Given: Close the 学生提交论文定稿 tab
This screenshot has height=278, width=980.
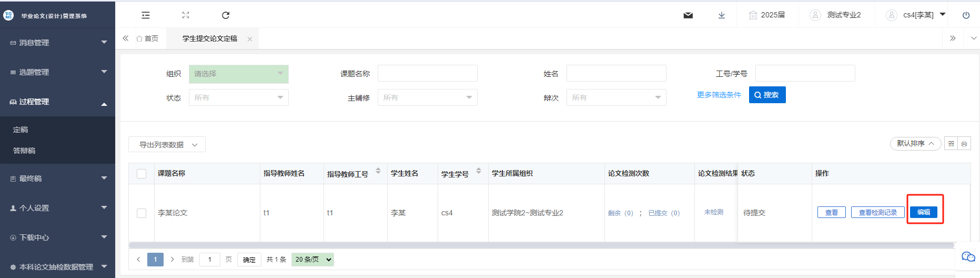Looking at the screenshot, I should [250, 39].
